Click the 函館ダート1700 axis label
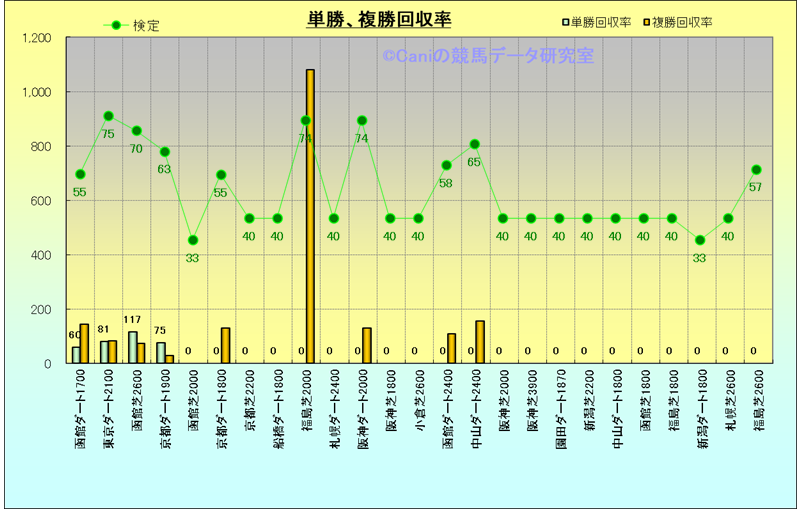The image size is (797, 509). point(80,410)
